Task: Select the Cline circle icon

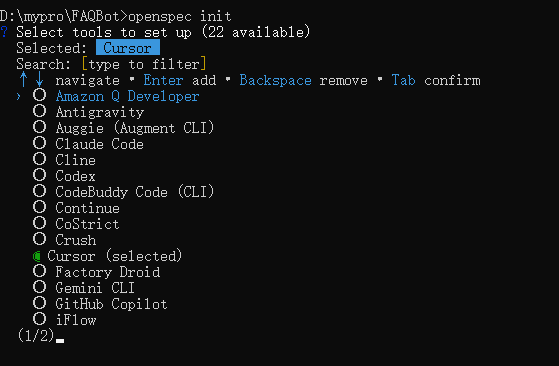Action: 39,159
